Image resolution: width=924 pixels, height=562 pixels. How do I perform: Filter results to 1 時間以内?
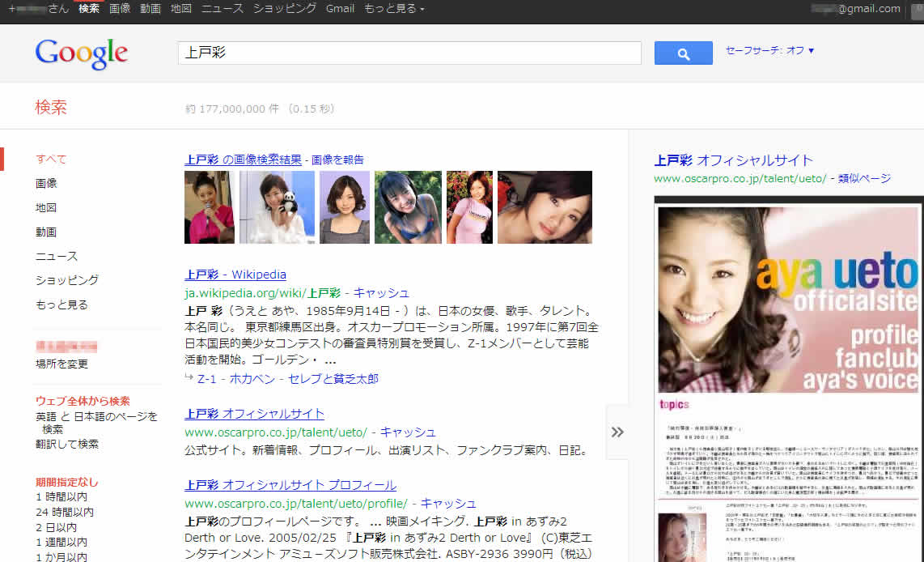pyautogui.click(x=61, y=497)
